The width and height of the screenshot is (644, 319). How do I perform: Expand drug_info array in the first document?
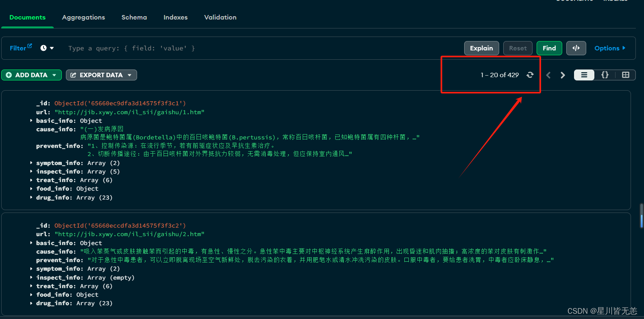(31, 197)
